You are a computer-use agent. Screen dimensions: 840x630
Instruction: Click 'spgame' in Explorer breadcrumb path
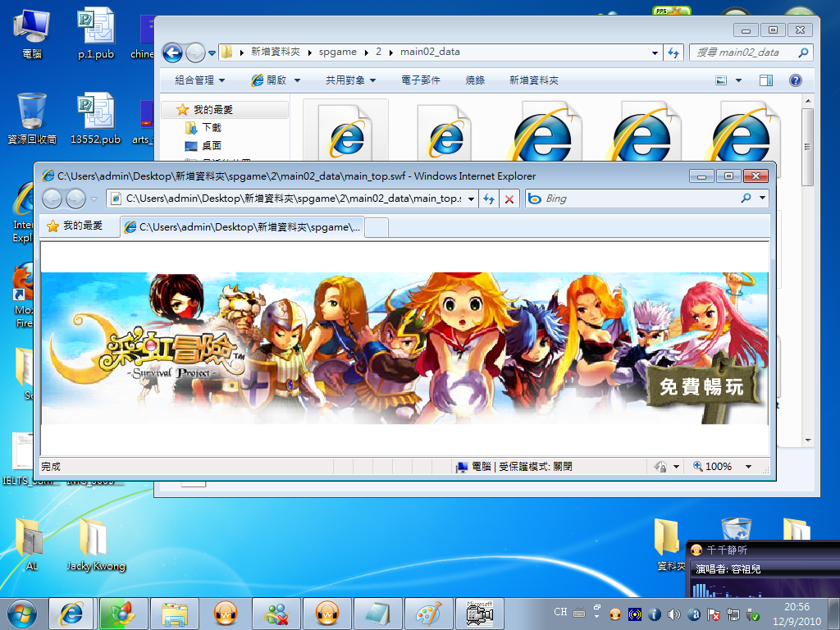click(x=337, y=52)
